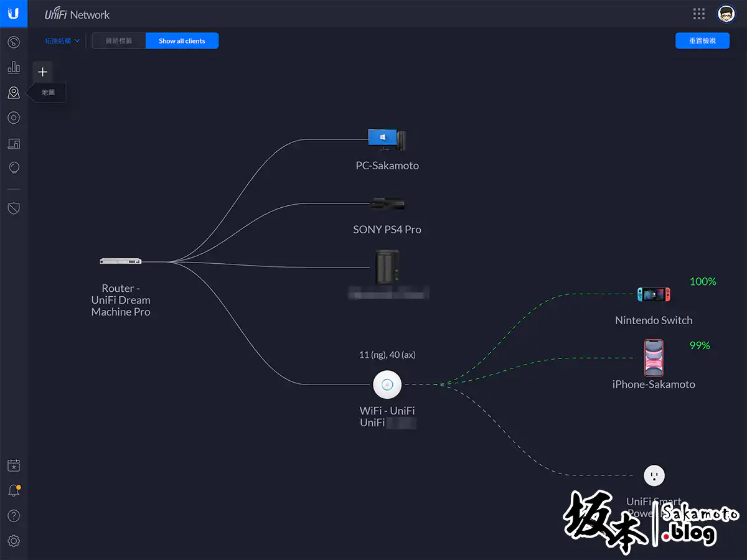Image resolution: width=747 pixels, height=560 pixels.
Task: Click the plus add button
Action: 42,72
